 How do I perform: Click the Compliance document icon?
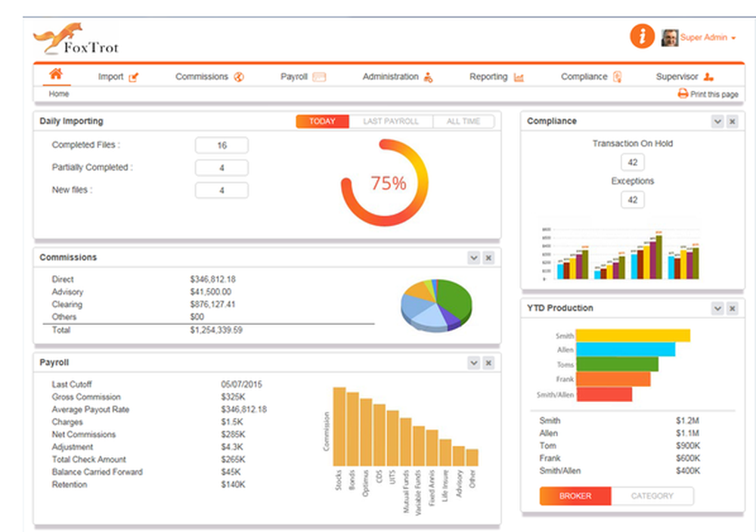(x=617, y=76)
